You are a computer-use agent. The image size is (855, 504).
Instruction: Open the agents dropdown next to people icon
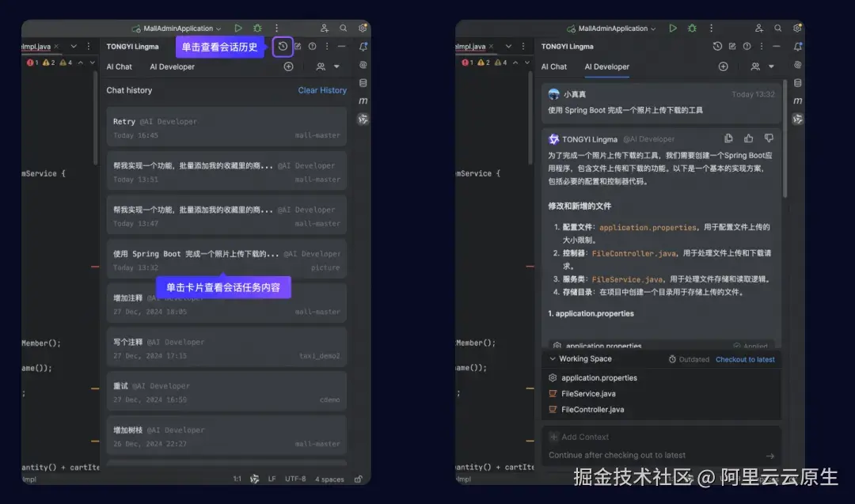(x=336, y=66)
